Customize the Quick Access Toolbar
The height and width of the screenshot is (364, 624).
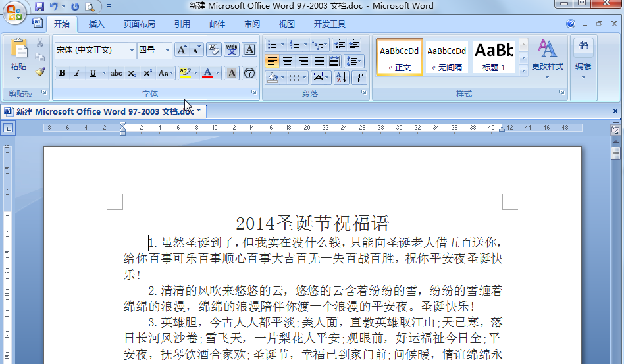coord(109,7)
